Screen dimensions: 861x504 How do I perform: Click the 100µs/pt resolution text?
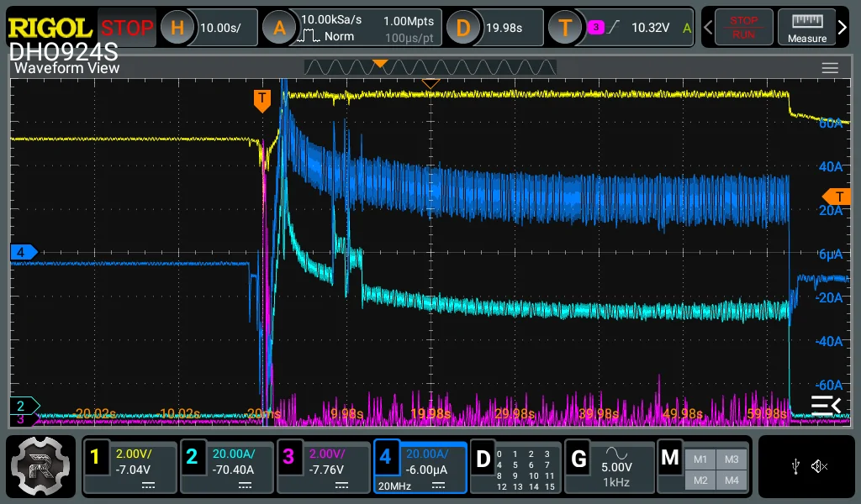click(409, 38)
